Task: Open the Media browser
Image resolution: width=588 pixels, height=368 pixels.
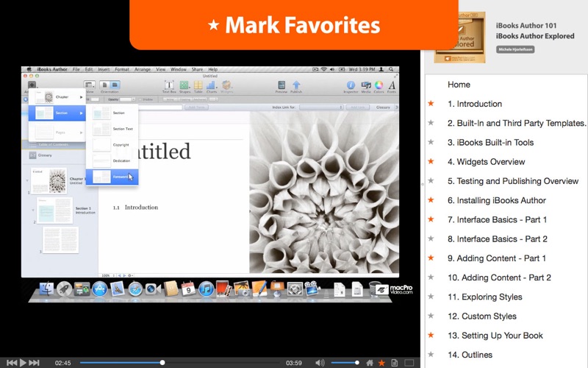Action: 365,85
